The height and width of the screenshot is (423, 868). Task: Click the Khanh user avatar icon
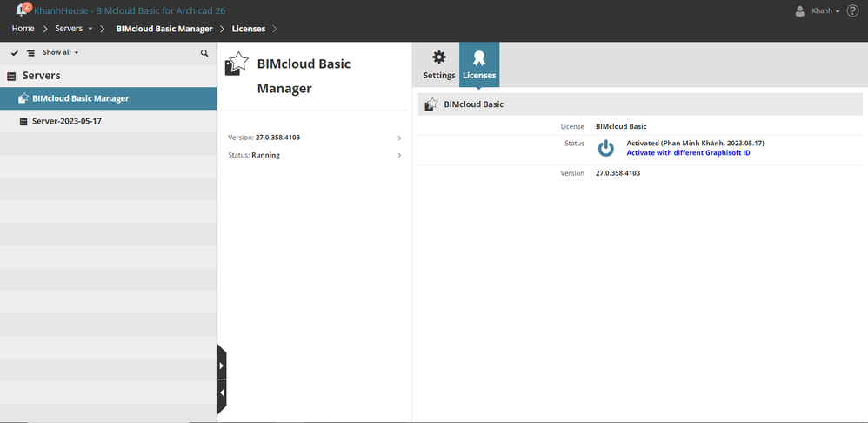coord(799,11)
